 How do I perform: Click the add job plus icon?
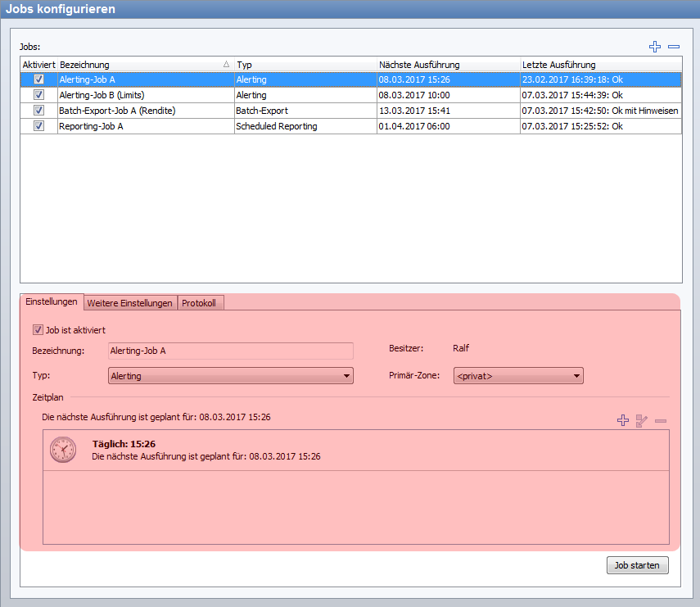tap(654, 48)
